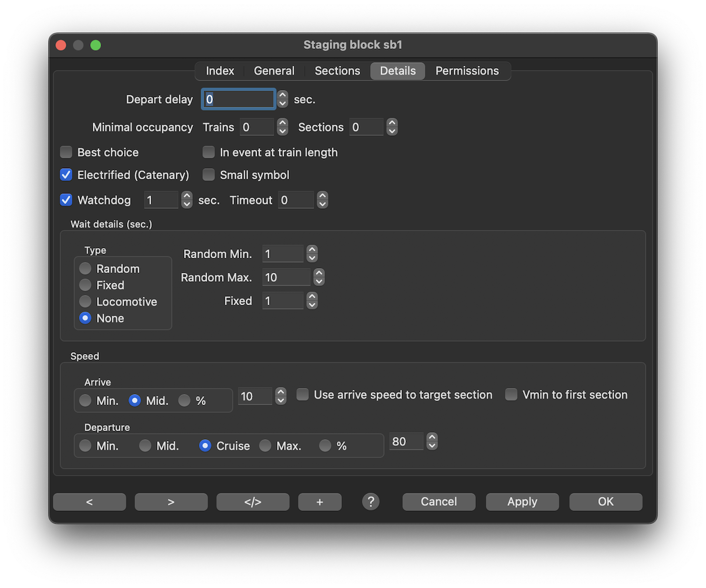Click the help question mark button

(371, 502)
